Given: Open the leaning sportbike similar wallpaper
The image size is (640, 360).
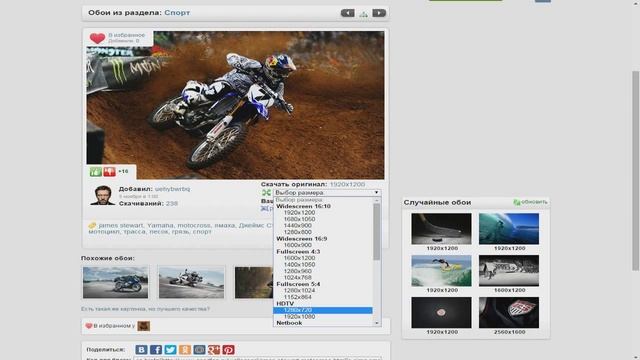Looking at the screenshot, I should coord(191,282).
